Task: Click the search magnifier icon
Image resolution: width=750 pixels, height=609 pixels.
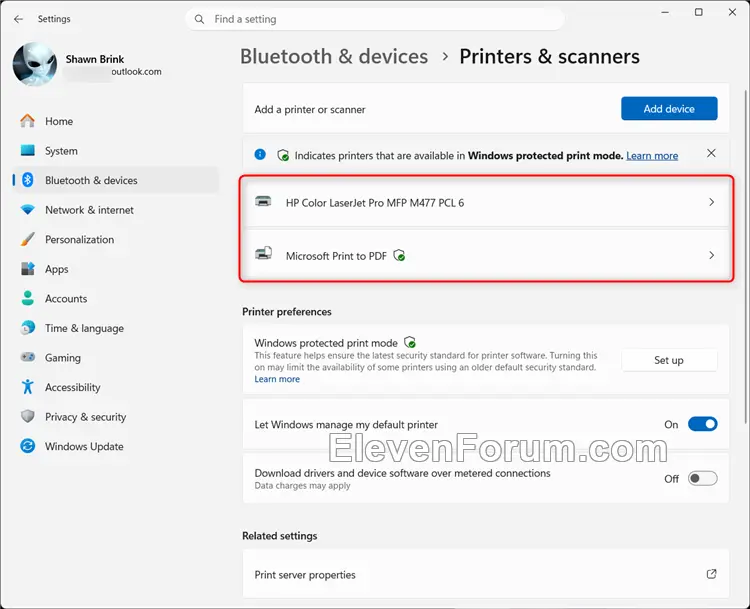Action: pos(199,19)
